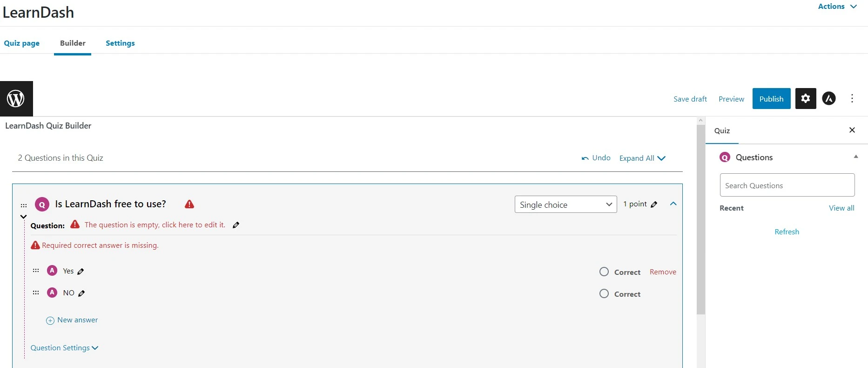Click 'The question is empty' edit link
868x368 pixels.
click(155, 225)
